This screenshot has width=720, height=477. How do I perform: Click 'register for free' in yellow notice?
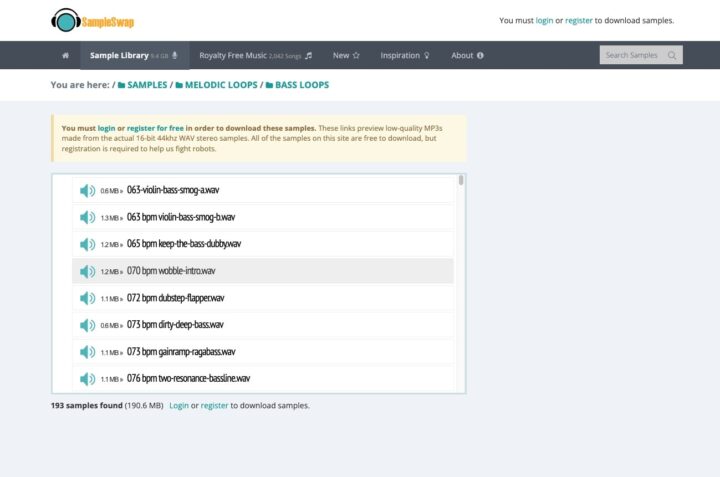click(154, 128)
